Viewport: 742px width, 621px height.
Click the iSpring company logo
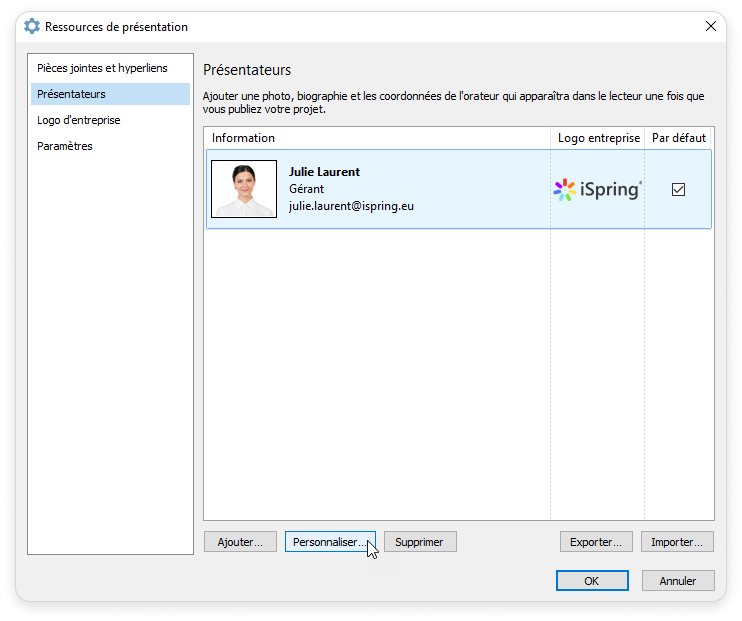pyautogui.click(x=598, y=190)
